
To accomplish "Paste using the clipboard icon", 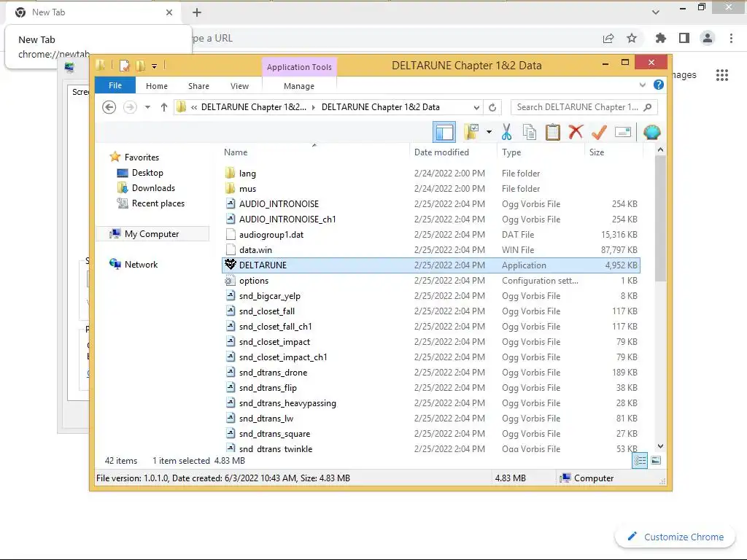I will click(x=553, y=132).
